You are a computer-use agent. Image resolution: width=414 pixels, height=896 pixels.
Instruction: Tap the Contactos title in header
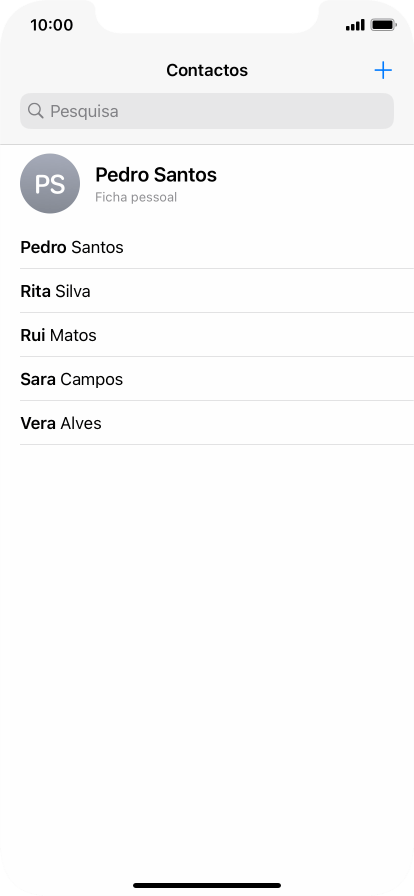[207, 70]
